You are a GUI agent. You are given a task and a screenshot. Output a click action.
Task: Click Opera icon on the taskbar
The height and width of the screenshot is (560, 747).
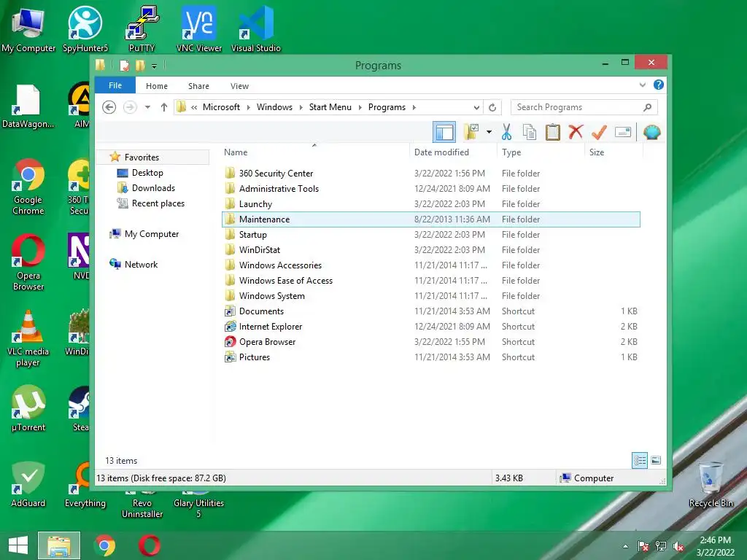[149, 545]
